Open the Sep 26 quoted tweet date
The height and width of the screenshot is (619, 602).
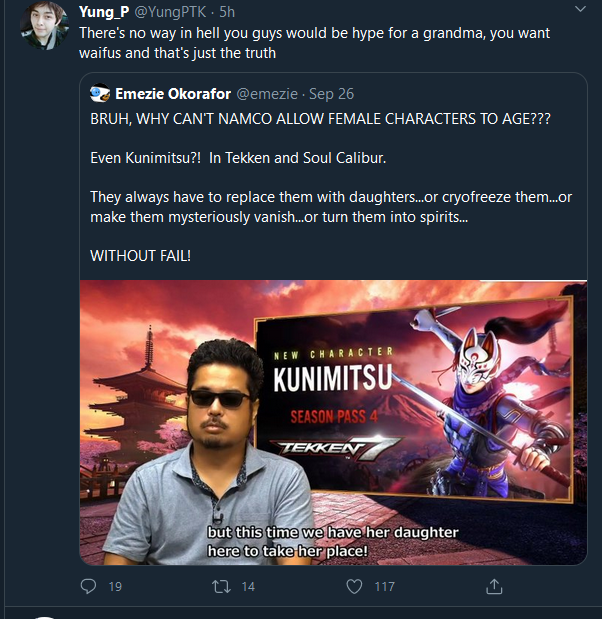click(331, 94)
